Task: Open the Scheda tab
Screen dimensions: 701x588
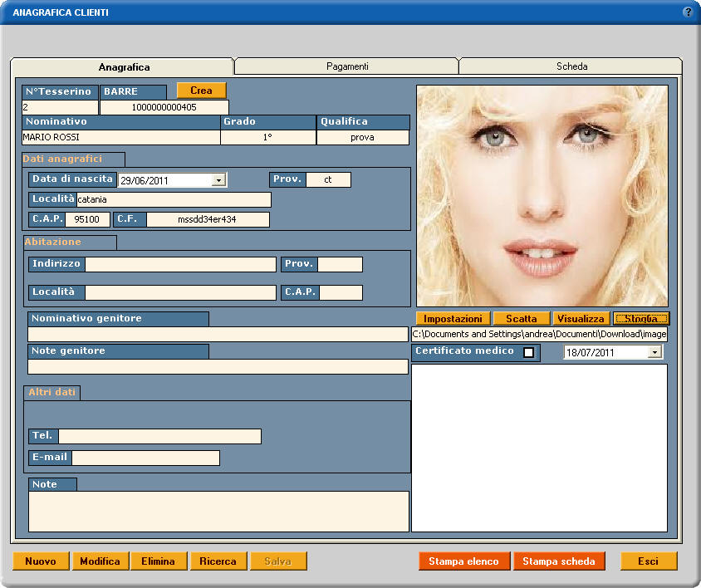Action: click(x=571, y=66)
